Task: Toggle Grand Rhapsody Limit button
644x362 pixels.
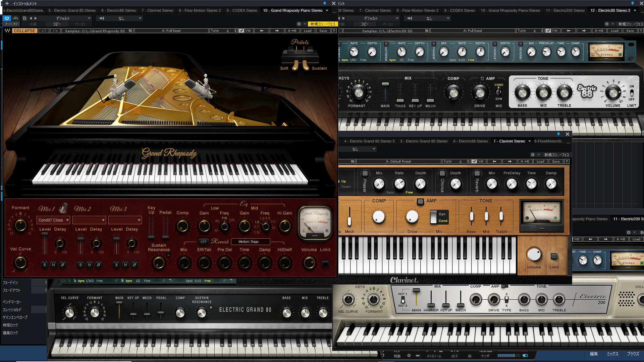Action: (325, 264)
